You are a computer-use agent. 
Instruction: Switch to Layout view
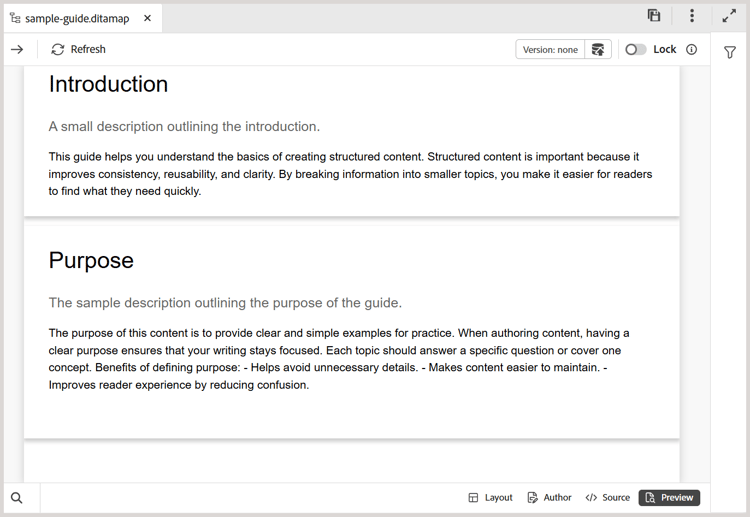click(490, 498)
